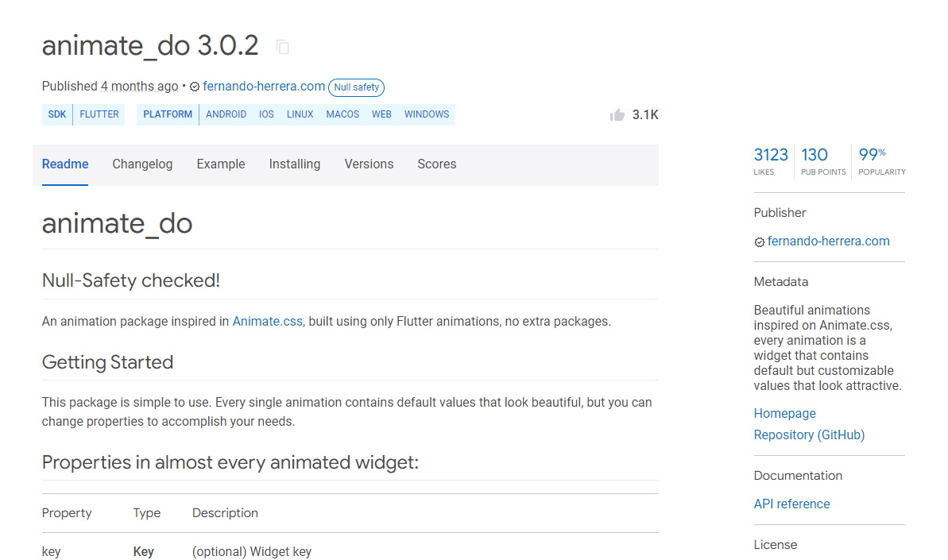The height and width of the screenshot is (560, 948).
Task: Open the Homepage link
Action: click(x=784, y=413)
